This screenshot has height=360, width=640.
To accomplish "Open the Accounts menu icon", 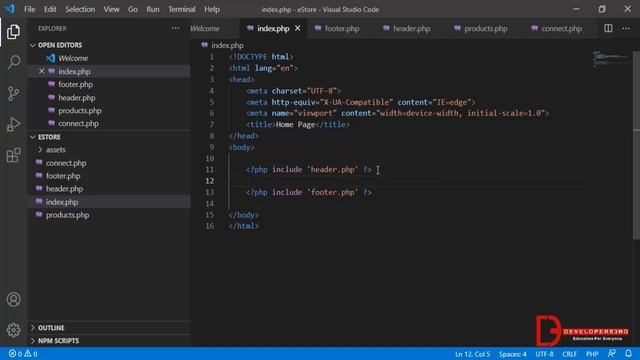I will [x=13, y=299].
